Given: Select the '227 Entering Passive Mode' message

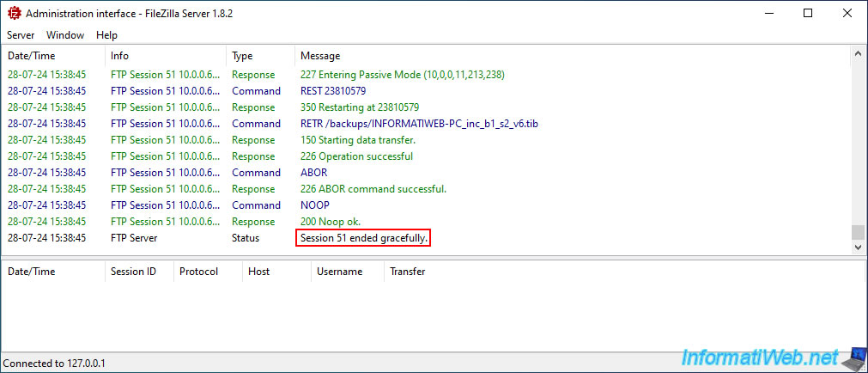Looking at the screenshot, I should 403,74.
